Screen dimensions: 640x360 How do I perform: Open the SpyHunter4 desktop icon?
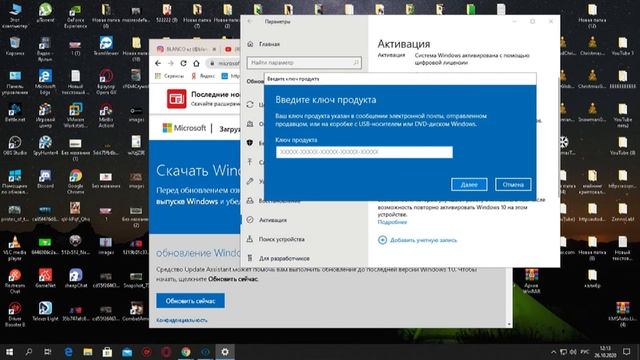[x=45, y=146]
